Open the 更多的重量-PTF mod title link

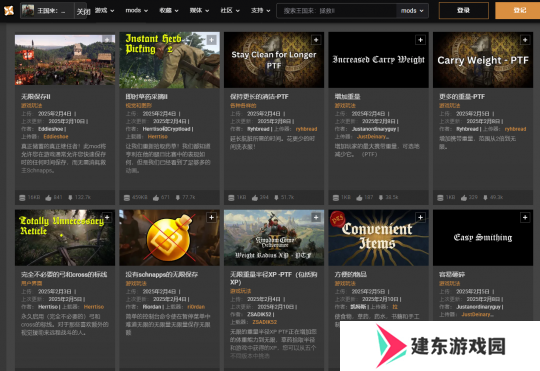(462, 97)
